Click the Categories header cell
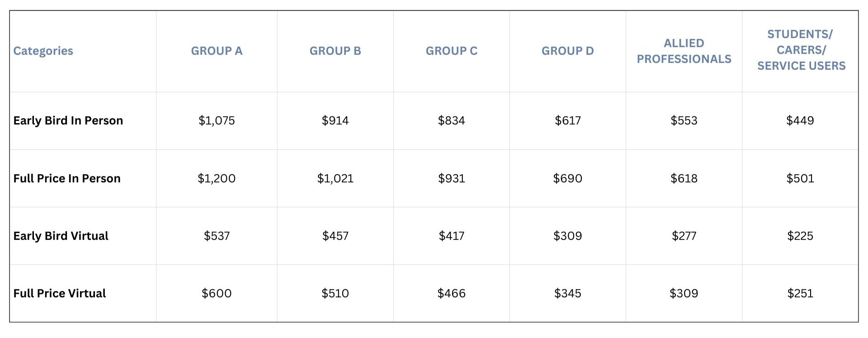 43,51
